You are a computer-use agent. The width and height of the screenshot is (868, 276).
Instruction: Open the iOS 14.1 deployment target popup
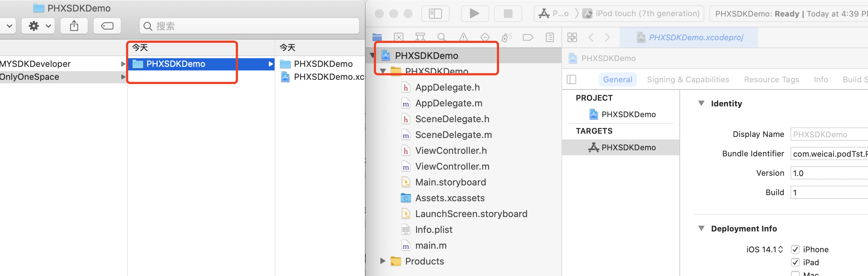[x=765, y=249]
